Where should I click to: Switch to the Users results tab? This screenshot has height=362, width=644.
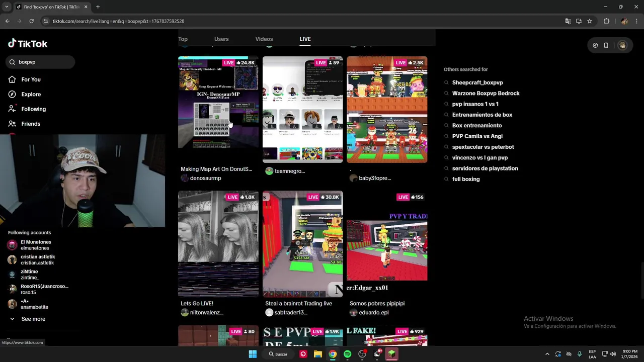tap(221, 39)
